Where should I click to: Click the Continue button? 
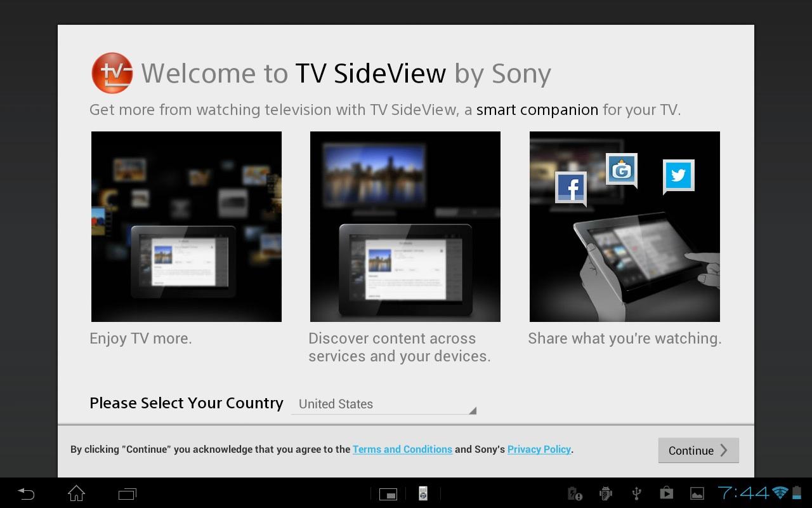click(x=698, y=450)
